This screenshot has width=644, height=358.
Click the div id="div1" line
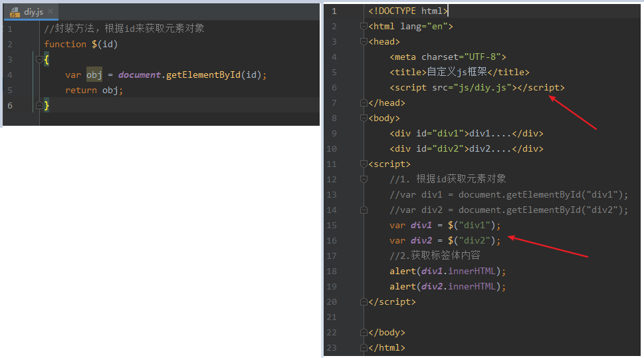[466, 133]
